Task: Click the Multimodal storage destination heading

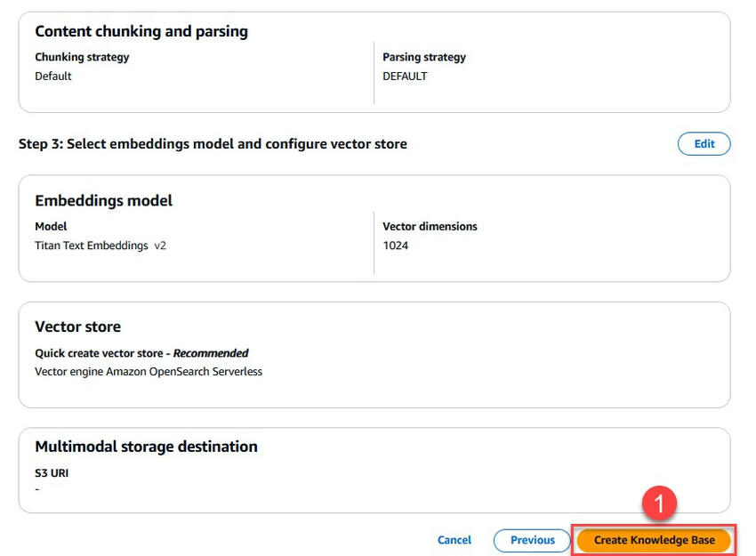Action: click(146, 447)
